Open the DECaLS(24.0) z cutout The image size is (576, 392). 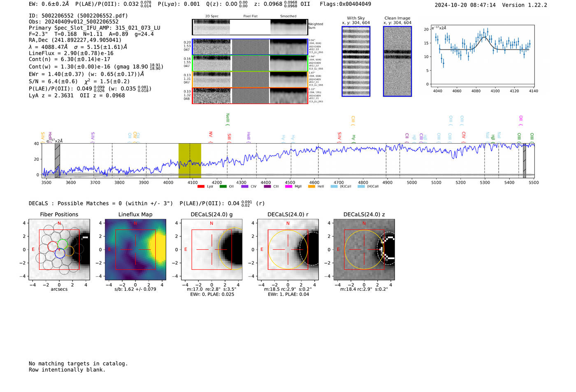[x=364, y=250]
